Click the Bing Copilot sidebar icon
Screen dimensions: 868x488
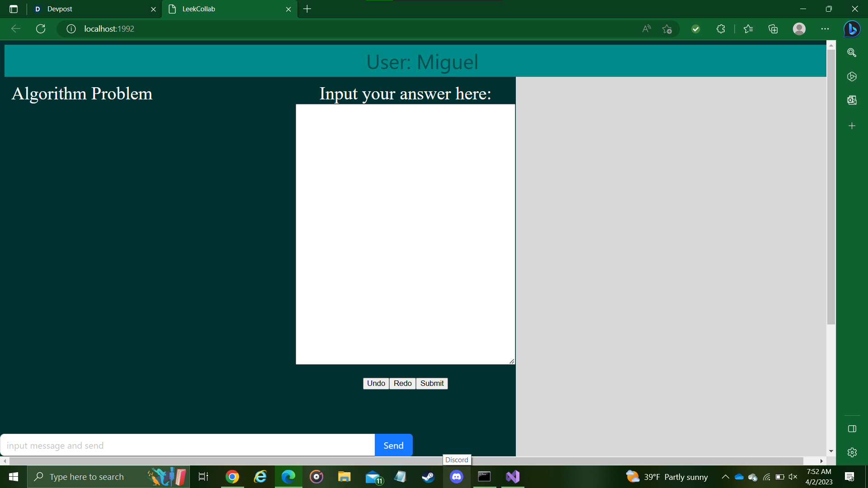(852, 29)
